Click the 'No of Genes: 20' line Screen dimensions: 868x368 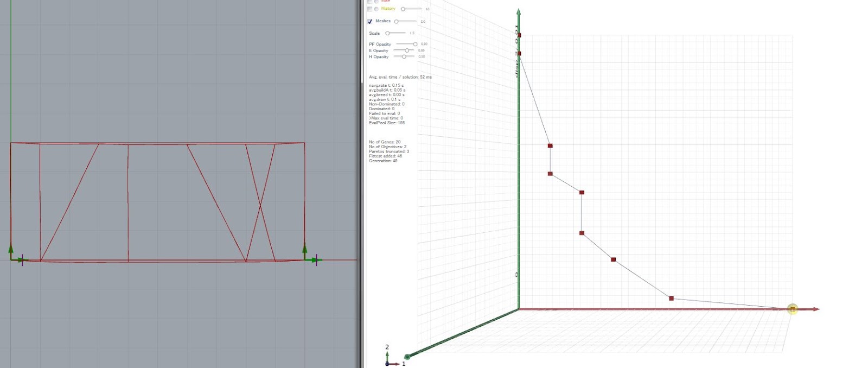(385, 142)
